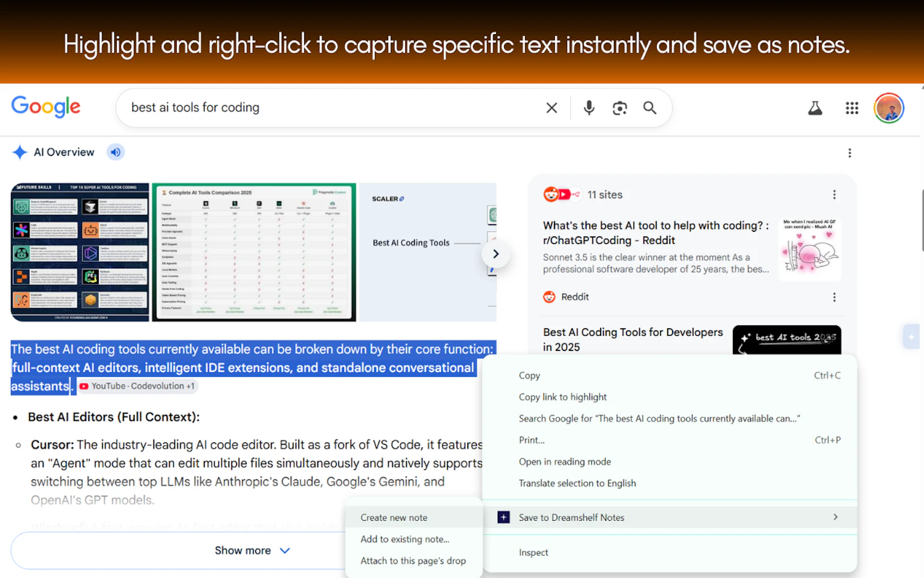Choose Create new note
This screenshot has height=578, width=924.
point(414,517)
